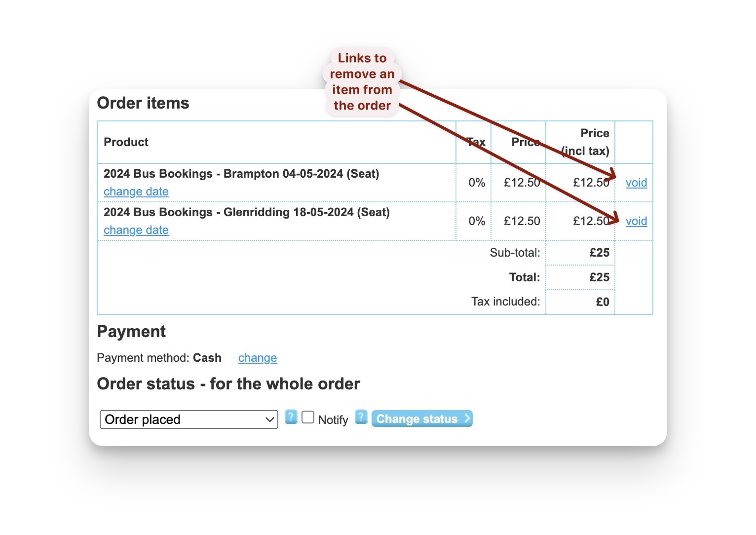The width and height of the screenshot is (756, 535).
Task: Open help icon next to the Notify checkbox
Action: point(361,418)
